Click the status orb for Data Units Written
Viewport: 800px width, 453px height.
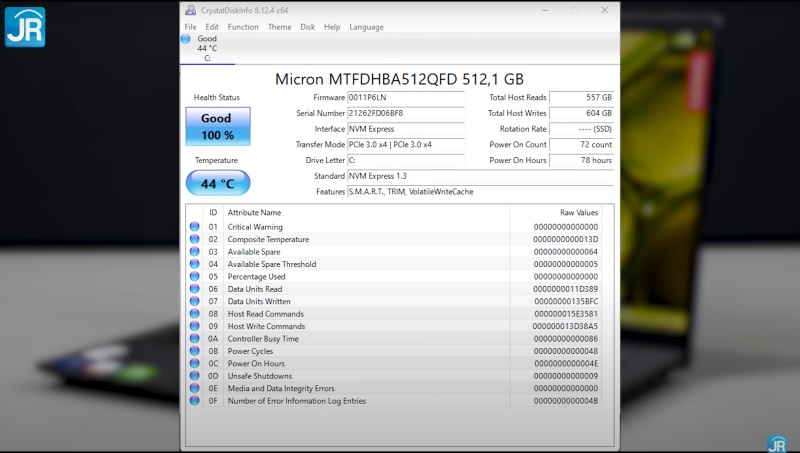pyautogui.click(x=194, y=301)
